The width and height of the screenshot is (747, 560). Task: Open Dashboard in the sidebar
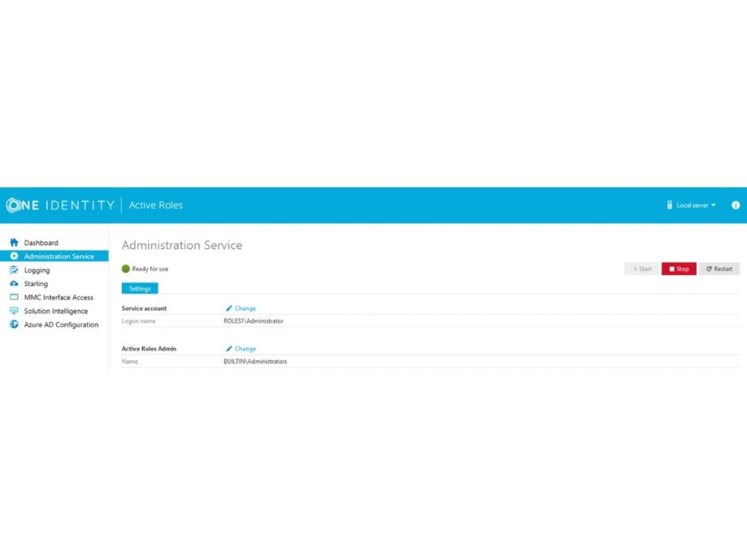[x=41, y=243]
